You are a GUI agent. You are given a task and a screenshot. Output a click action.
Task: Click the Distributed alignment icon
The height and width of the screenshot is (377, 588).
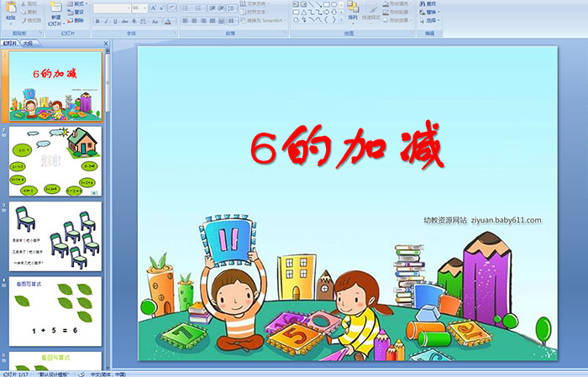coord(221,21)
